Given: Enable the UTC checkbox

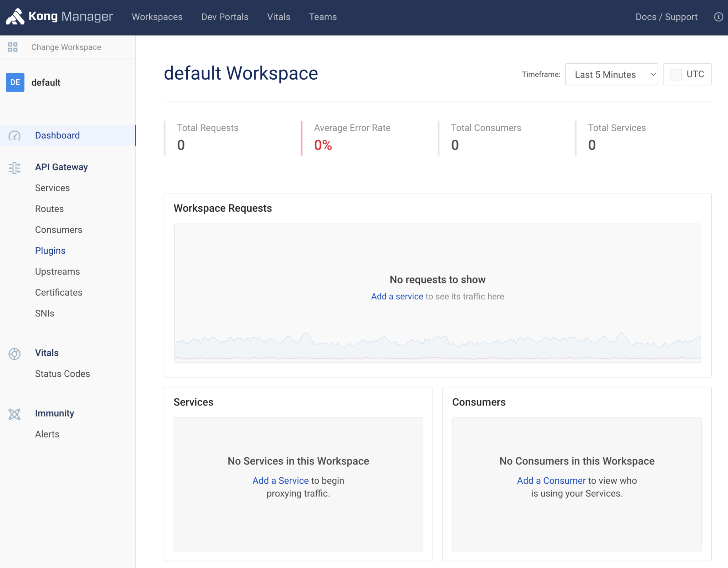Looking at the screenshot, I should (675, 74).
